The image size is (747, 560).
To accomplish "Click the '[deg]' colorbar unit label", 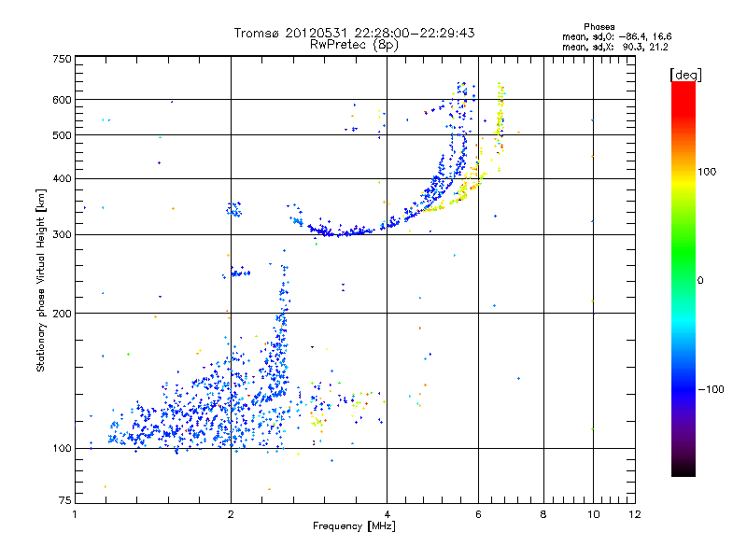I will coord(685,75).
